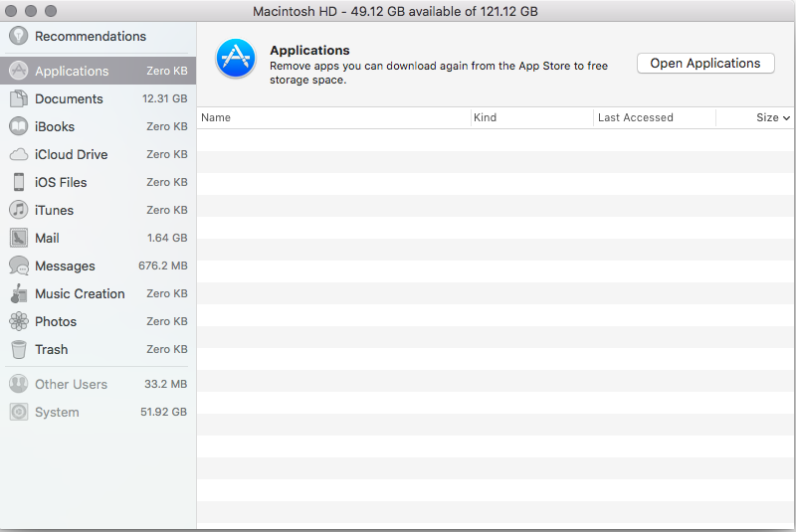Show the Messages storage category
This screenshot has height=532, width=796.
(98, 266)
